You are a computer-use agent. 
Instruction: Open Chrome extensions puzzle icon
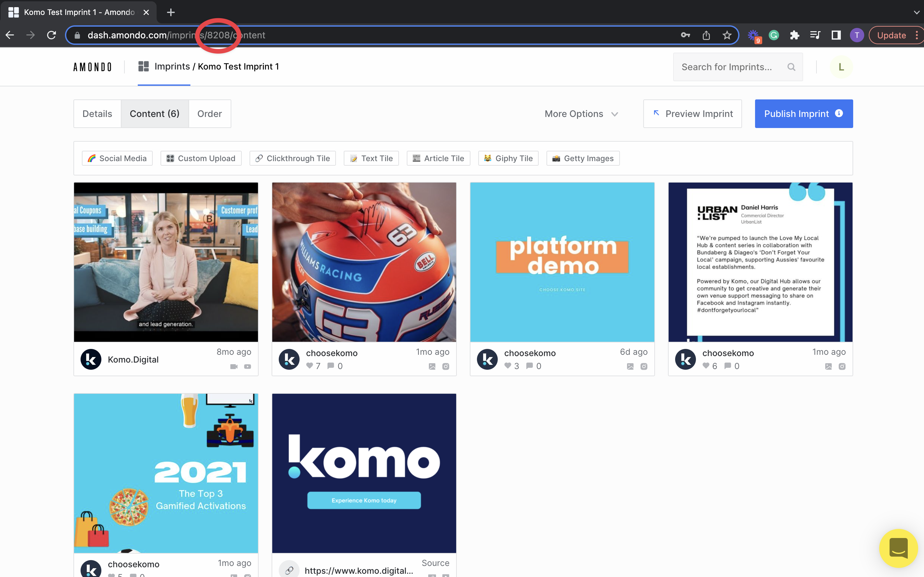[794, 35]
